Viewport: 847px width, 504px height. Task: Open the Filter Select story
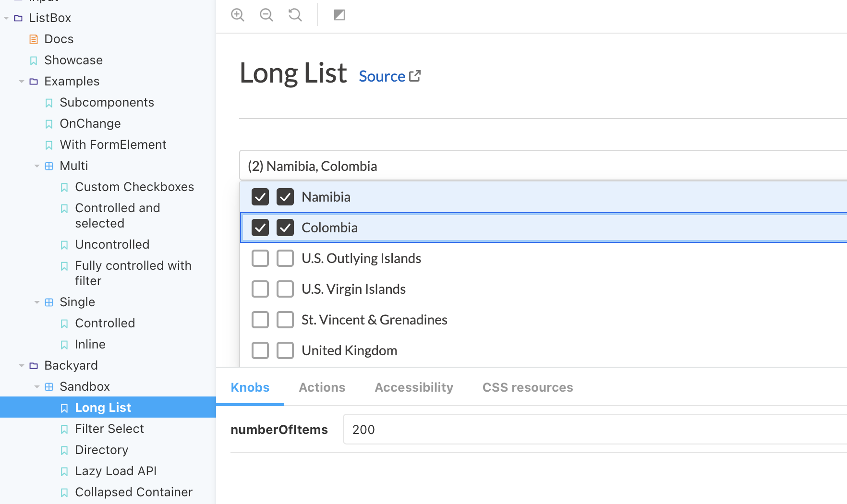tap(109, 429)
